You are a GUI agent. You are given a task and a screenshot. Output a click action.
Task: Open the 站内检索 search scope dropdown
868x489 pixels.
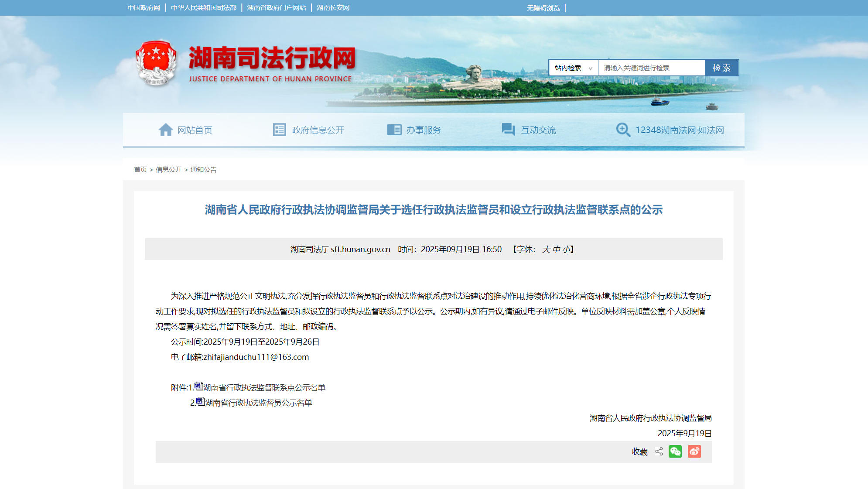click(572, 68)
